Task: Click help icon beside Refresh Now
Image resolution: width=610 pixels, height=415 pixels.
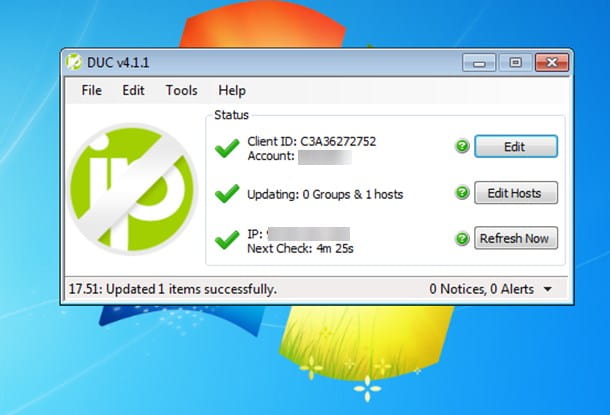Action: click(462, 238)
